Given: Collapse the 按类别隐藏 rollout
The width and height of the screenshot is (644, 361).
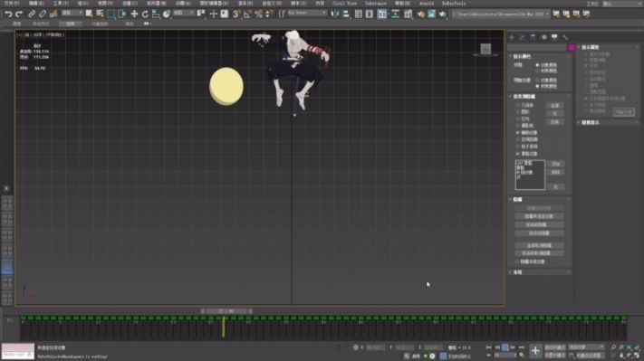Looking at the screenshot, I should click(524, 97).
